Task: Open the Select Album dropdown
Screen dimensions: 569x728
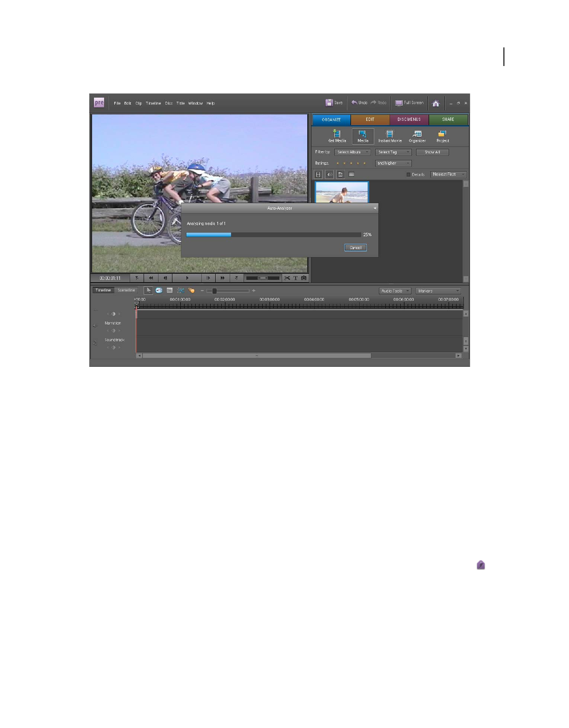Action: [352, 152]
